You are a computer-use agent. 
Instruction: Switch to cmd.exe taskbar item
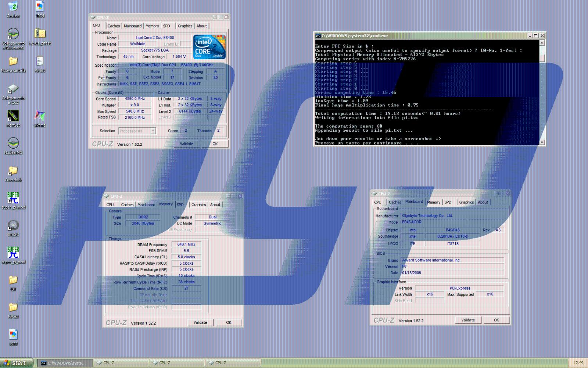pos(65,363)
